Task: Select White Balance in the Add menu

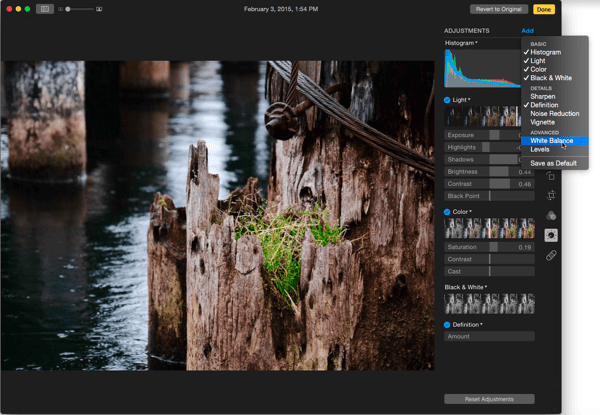Action: (555, 141)
